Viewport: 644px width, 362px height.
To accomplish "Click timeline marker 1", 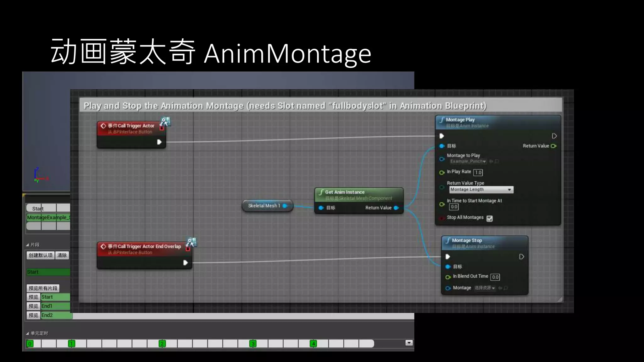I will (x=71, y=344).
